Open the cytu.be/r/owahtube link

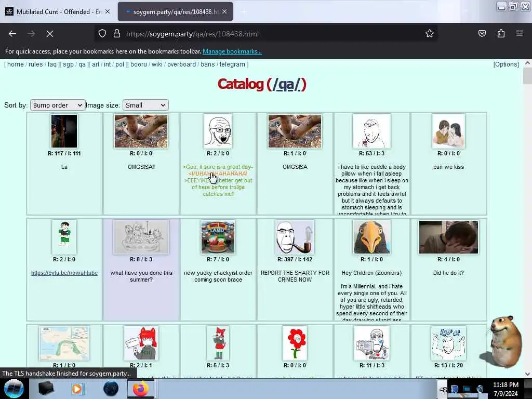(x=64, y=273)
